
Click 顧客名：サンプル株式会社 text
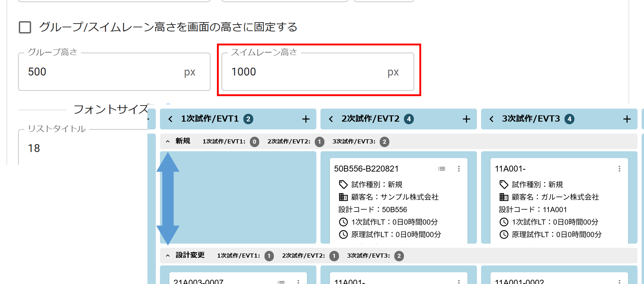pos(395,197)
